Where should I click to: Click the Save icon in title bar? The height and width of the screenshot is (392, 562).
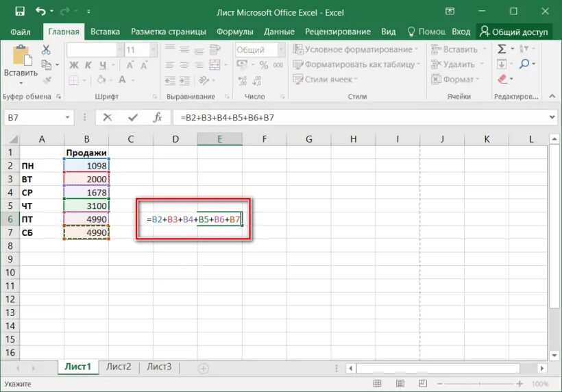click(x=20, y=11)
